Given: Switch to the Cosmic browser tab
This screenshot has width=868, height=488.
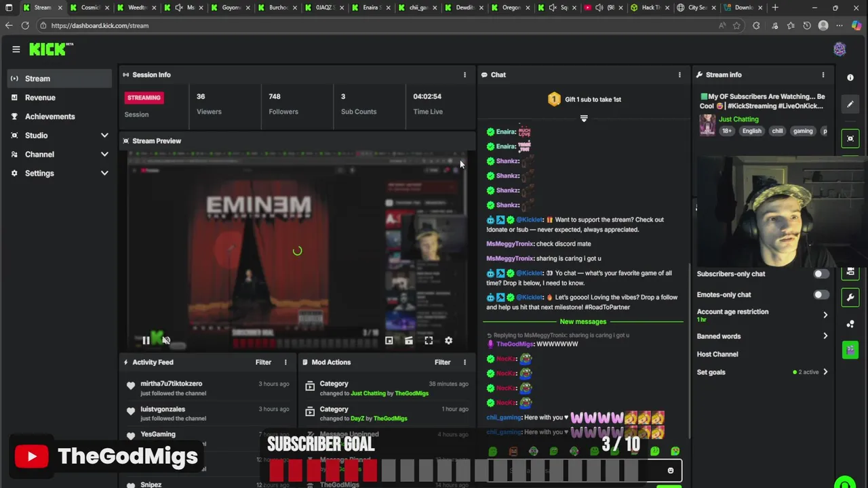Looking at the screenshot, I should tap(90, 7).
